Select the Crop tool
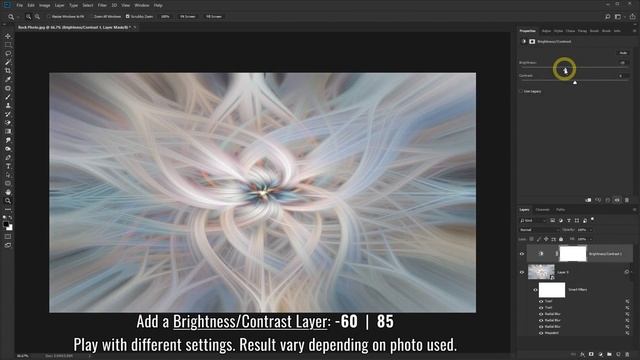Viewport: 640px width, 360px height. (8, 71)
